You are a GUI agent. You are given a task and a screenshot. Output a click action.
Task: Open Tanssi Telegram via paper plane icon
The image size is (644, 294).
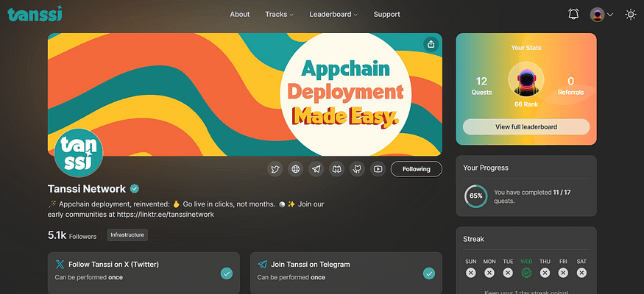pyautogui.click(x=316, y=169)
